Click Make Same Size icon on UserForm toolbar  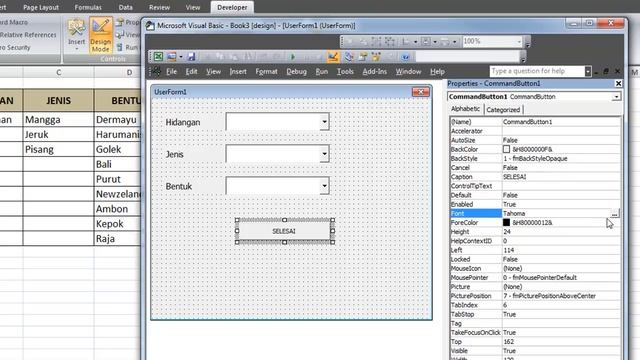pyautogui.click(x=445, y=41)
